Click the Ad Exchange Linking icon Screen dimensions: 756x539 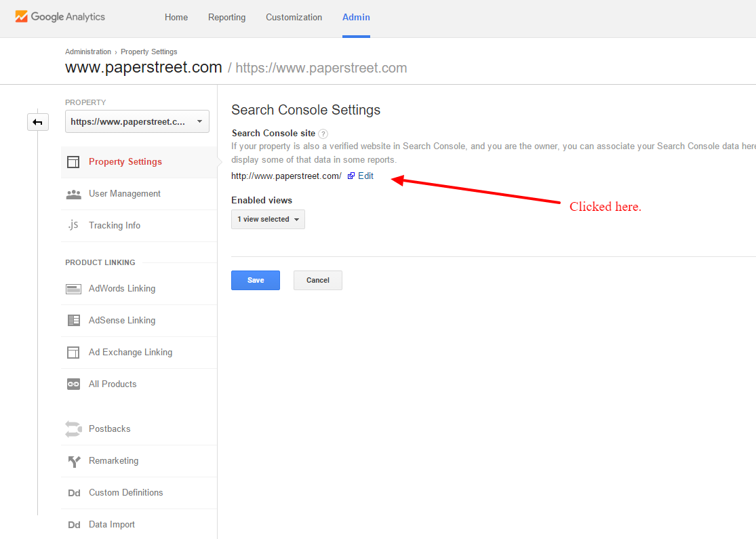coord(73,353)
